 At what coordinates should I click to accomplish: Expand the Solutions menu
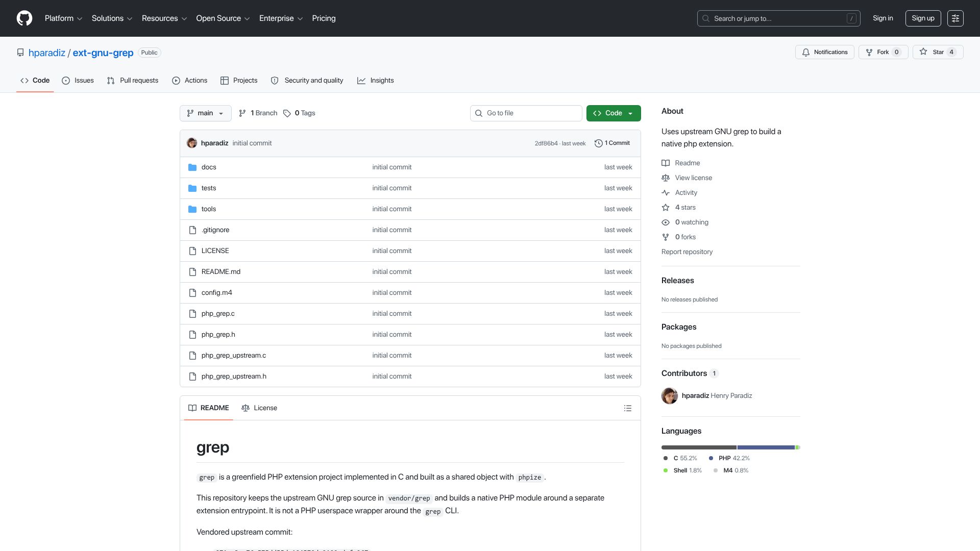tap(112, 18)
